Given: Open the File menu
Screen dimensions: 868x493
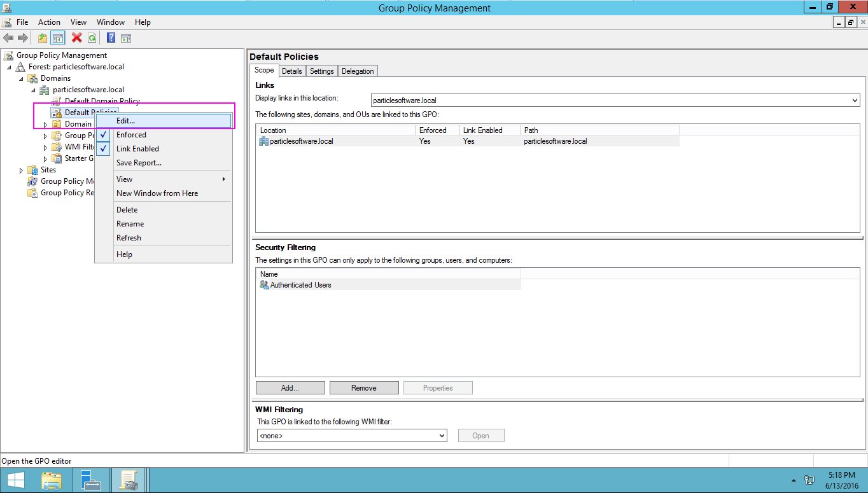Looking at the screenshot, I should pos(22,22).
